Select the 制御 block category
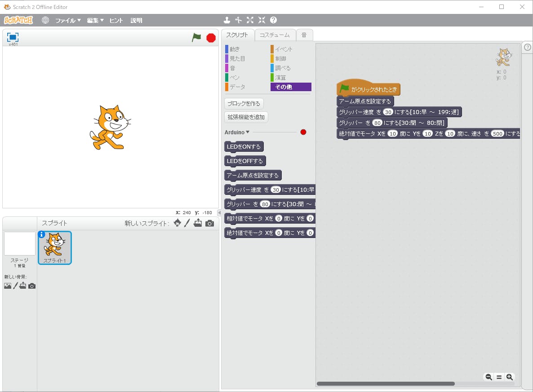Image resolution: width=533 pixels, height=392 pixels. 280,58
